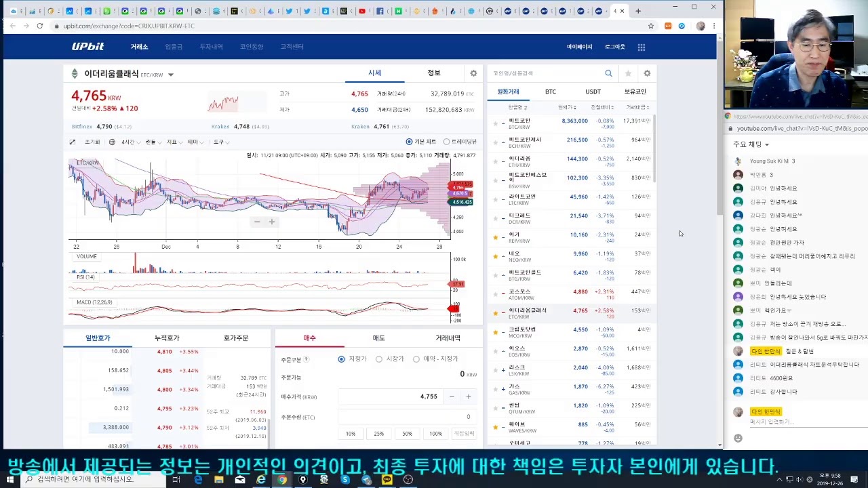Open Skype from the Windows taskbar
The height and width of the screenshot is (488, 868).
click(345, 480)
